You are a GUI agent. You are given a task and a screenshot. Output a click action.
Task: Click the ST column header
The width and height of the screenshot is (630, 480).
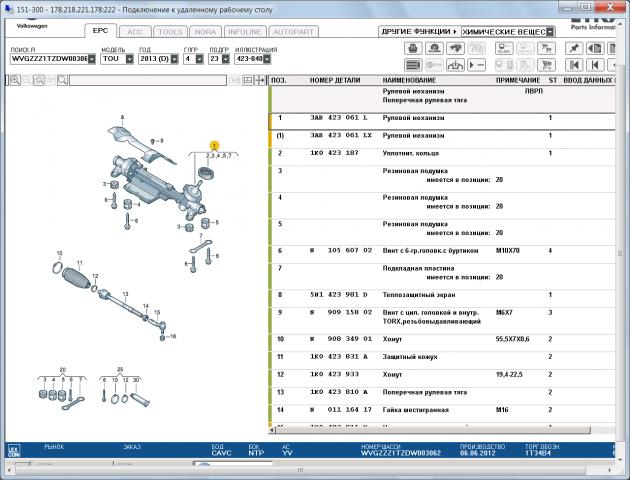coord(553,80)
